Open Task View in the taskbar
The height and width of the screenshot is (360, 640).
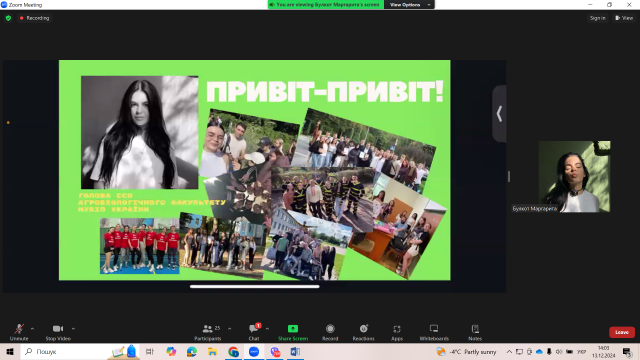pos(149,351)
